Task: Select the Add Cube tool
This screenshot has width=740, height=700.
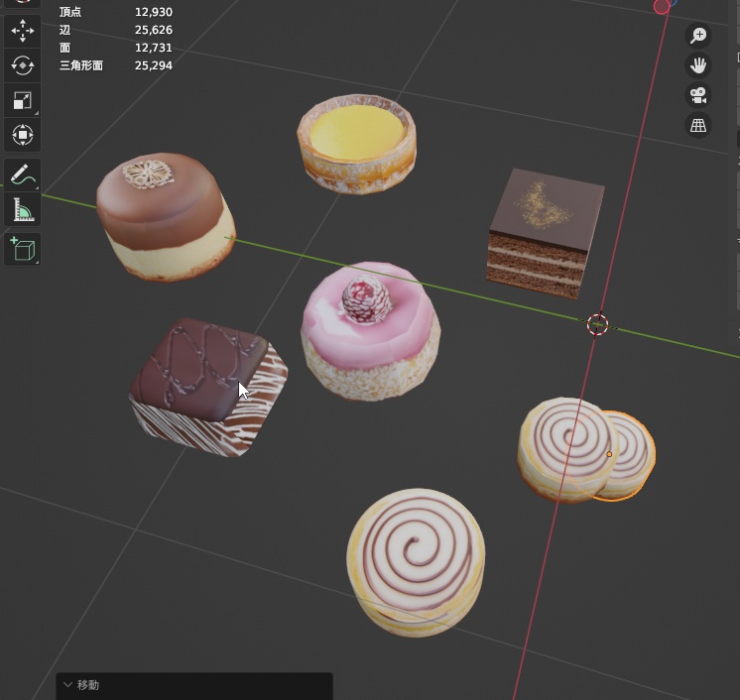Action: pos(22,248)
